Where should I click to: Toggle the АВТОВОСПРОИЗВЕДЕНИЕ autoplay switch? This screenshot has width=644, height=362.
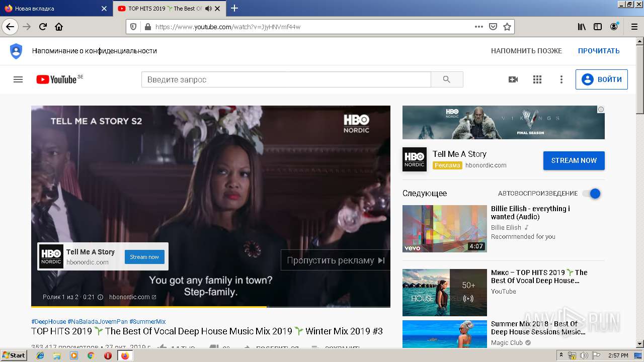592,194
